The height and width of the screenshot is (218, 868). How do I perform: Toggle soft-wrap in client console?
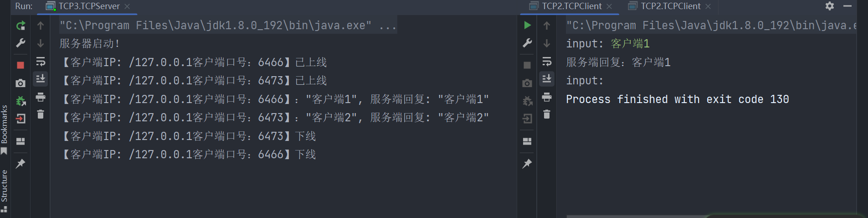[x=547, y=61]
